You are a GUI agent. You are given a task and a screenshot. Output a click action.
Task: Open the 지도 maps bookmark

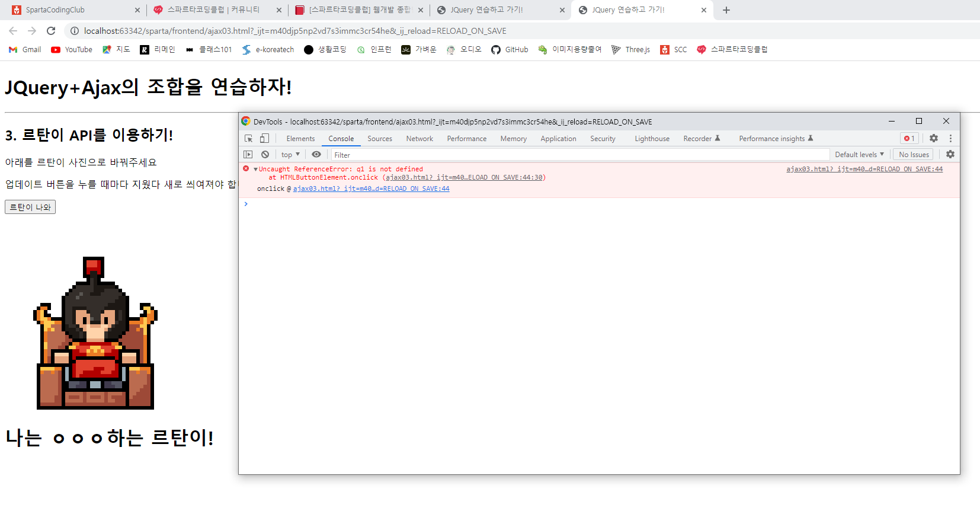[116, 50]
